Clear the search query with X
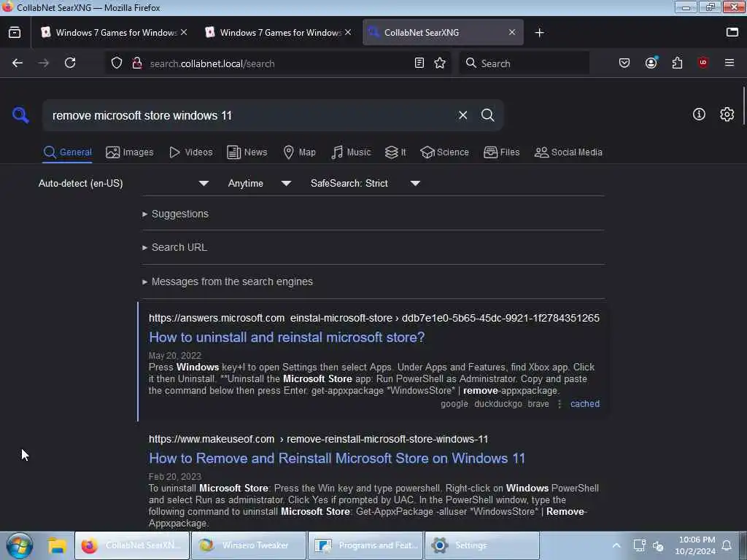Viewport: 747px width, 560px height. 462,115
